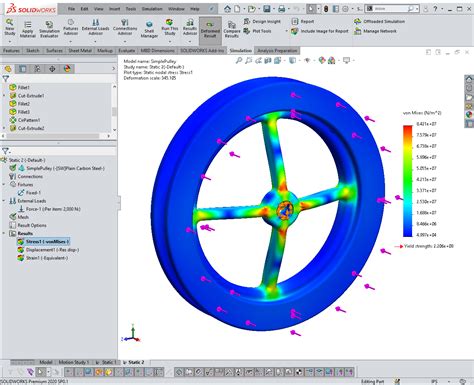Click the Results Advisor icon
This screenshot has height=385, width=474.
coord(190,27)
